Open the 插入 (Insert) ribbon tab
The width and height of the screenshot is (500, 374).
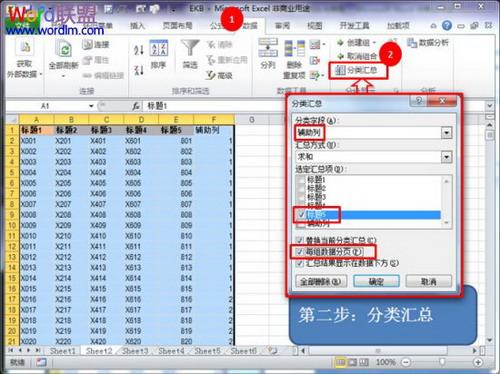click(x=137, y=25)
